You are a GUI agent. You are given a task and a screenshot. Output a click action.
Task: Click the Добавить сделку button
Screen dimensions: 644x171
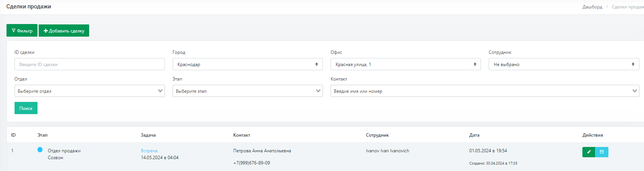coord(64,31)
